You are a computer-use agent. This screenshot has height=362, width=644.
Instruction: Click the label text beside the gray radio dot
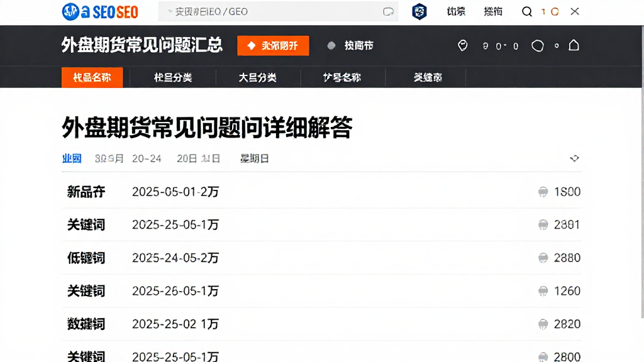click(358, 45)
